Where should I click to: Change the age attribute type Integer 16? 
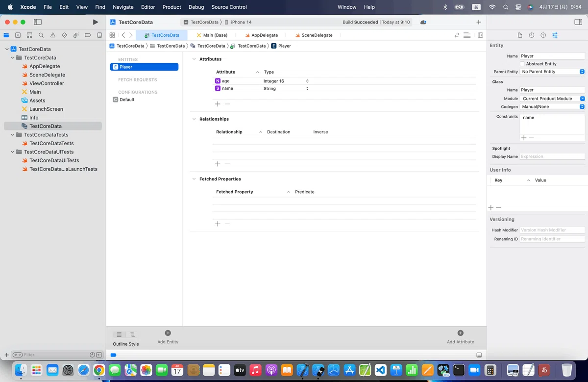(286, 81)
